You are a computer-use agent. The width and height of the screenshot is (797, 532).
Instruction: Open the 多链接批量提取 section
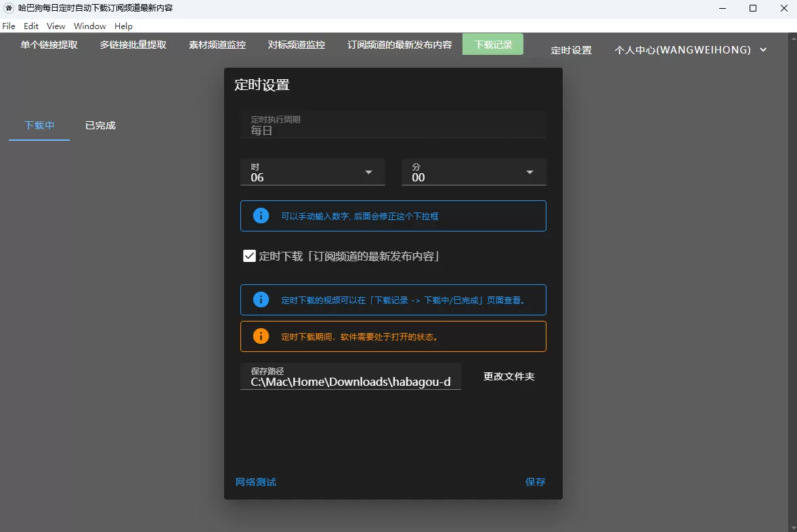point(133,44)
